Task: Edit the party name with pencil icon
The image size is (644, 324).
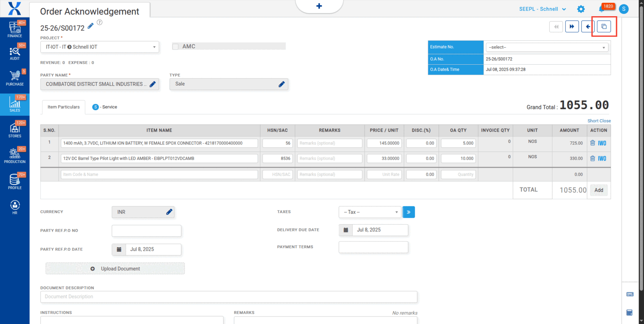Action: pyautogui.click(x=153, y=84)
